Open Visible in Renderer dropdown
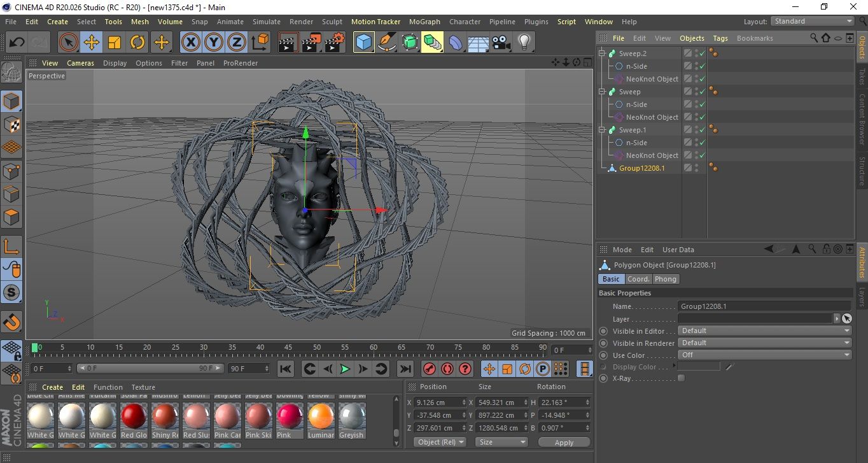The height and width of the screenshot is (463, 868). click(x=764, y=343)
